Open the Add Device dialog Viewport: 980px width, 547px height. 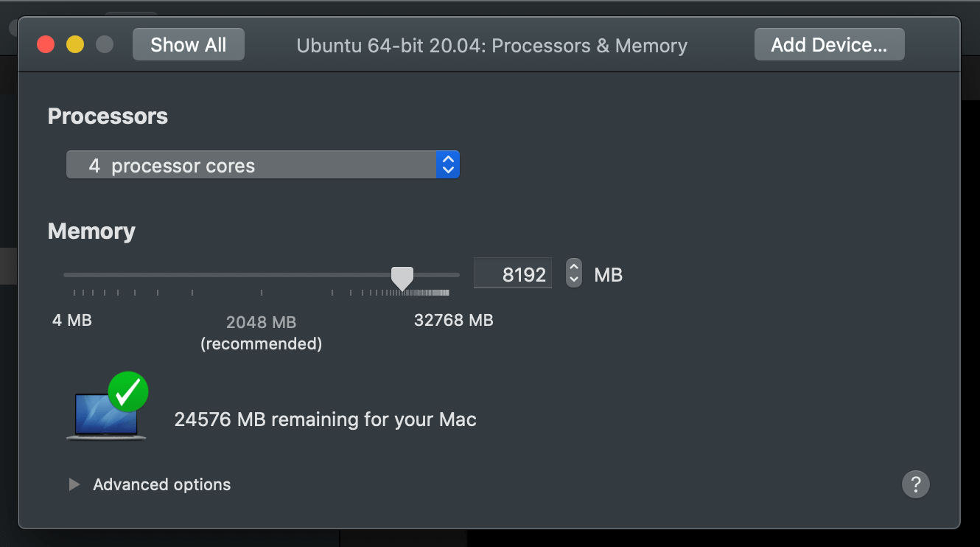pos(829,45)
